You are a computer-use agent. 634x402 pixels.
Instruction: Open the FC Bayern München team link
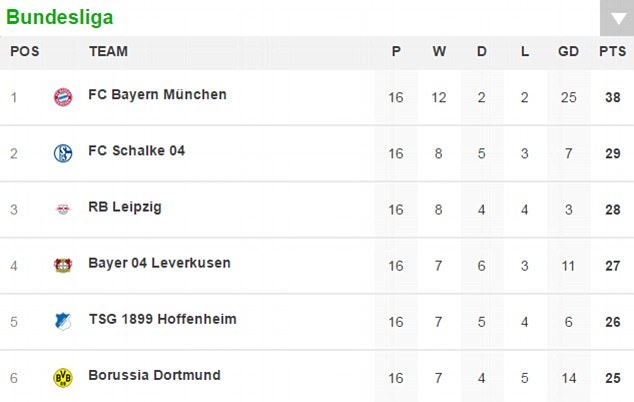[157, 95]
